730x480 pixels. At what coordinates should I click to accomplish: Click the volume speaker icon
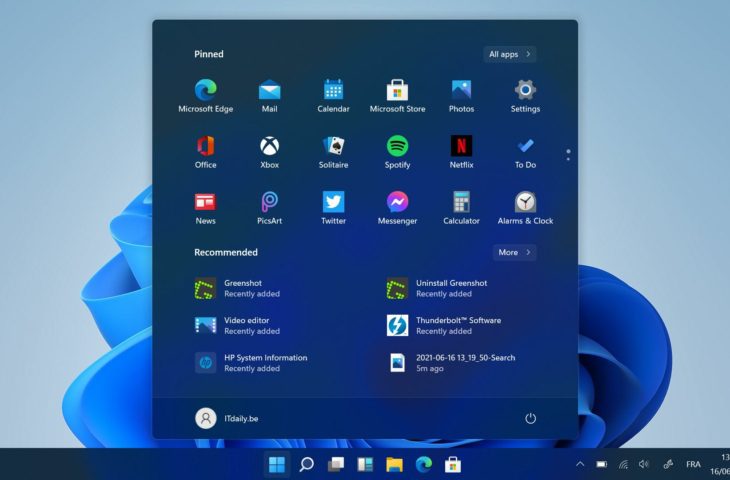point(644,464)
